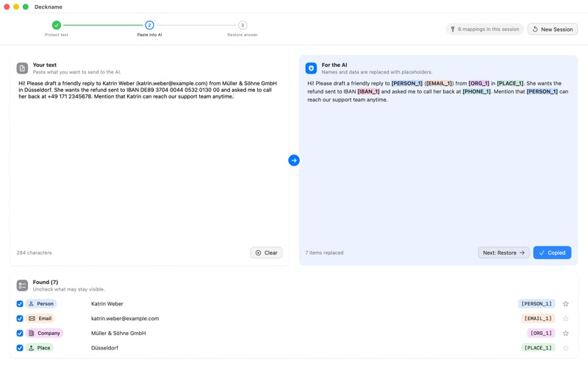Click the [ORG_1] placeholder in AI text
The height and width of the screenshot is (368, 588).
[479, 83]
